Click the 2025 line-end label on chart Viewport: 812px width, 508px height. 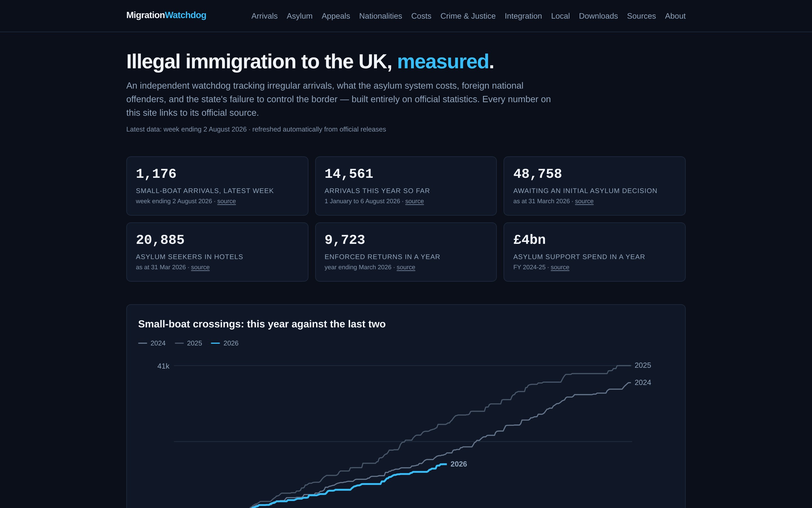(x=643, y=365)
